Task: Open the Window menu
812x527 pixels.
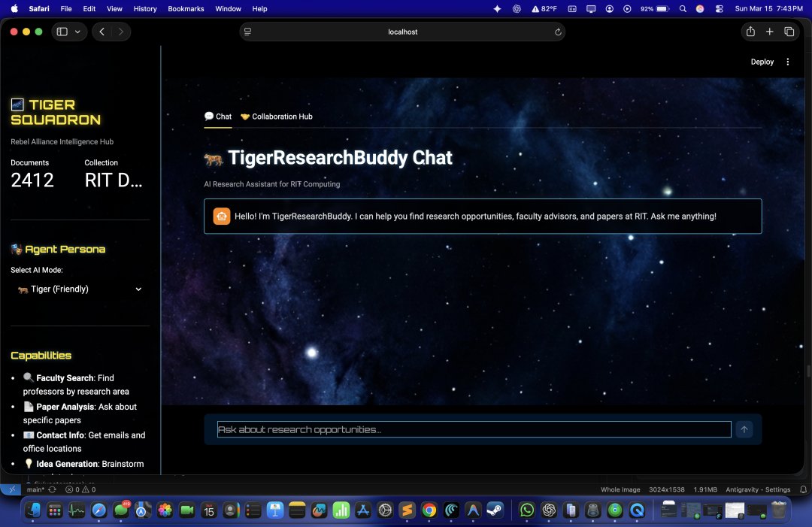Action: [228, 9]
